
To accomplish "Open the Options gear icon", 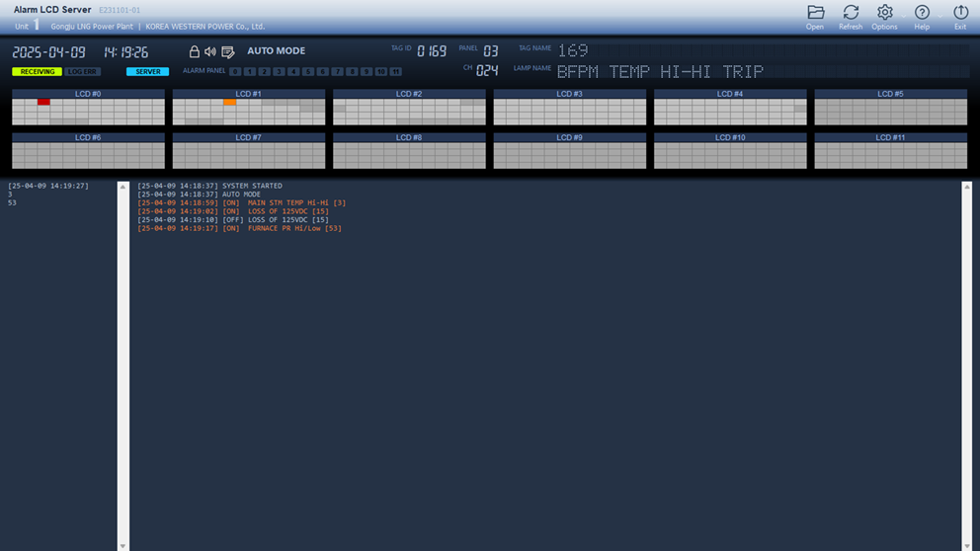I will (x=885, y=13).
